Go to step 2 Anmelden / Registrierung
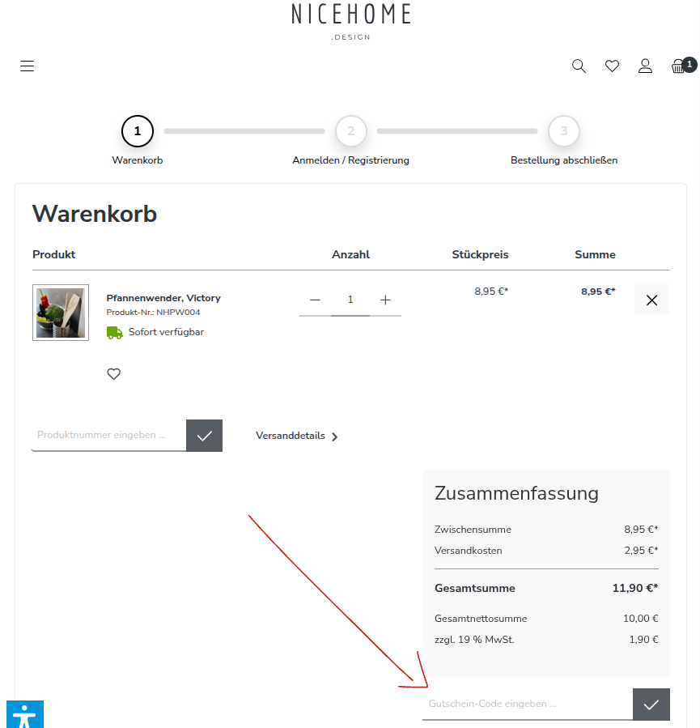This screenshot has width=700, height=728. pos(350,131)
